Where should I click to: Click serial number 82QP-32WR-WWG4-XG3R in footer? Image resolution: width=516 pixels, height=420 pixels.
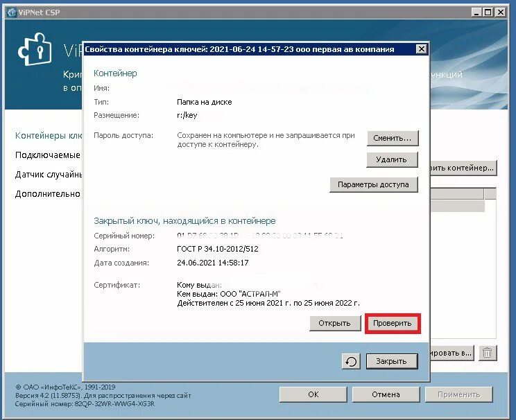point(114,404)
